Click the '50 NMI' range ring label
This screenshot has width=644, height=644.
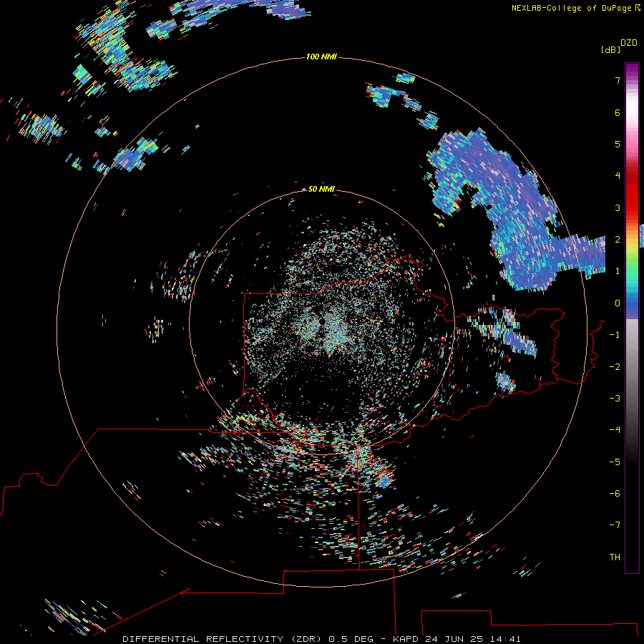[321, 189]
